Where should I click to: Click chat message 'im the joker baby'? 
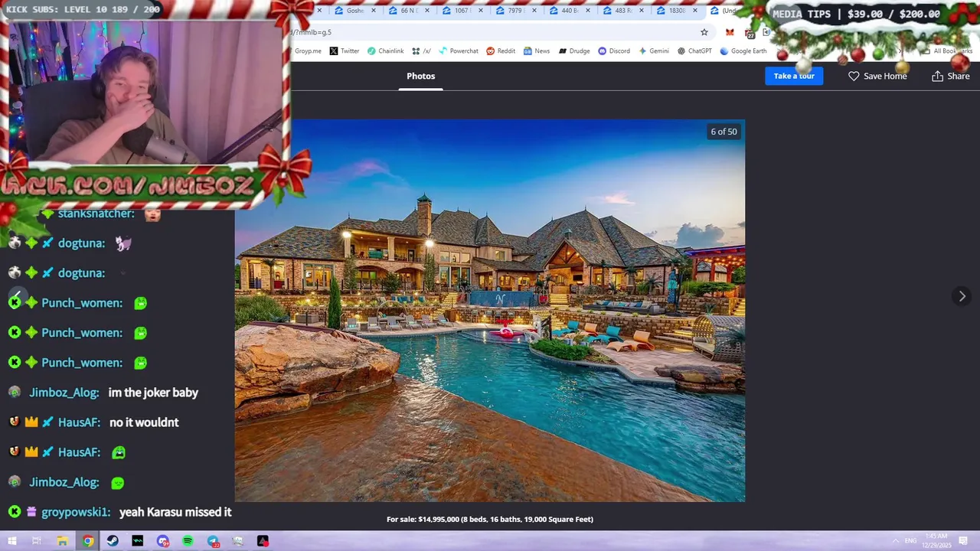point(153,393)
